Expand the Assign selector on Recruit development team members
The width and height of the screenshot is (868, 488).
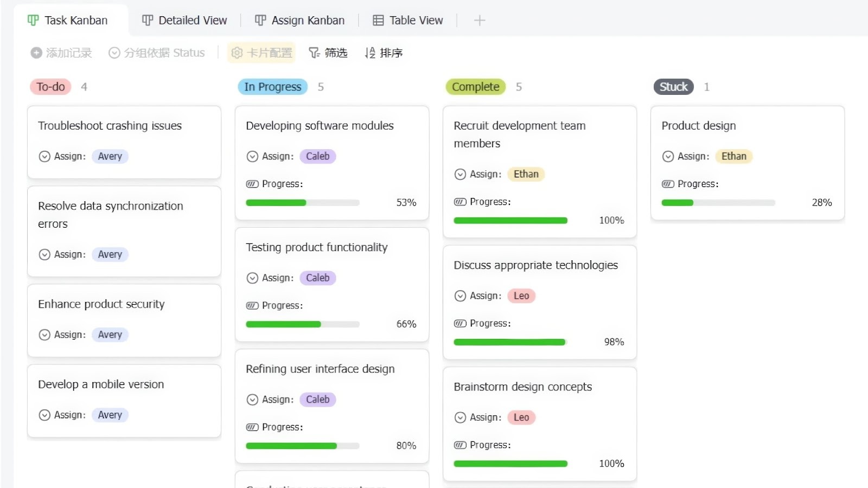pos(459,174)
